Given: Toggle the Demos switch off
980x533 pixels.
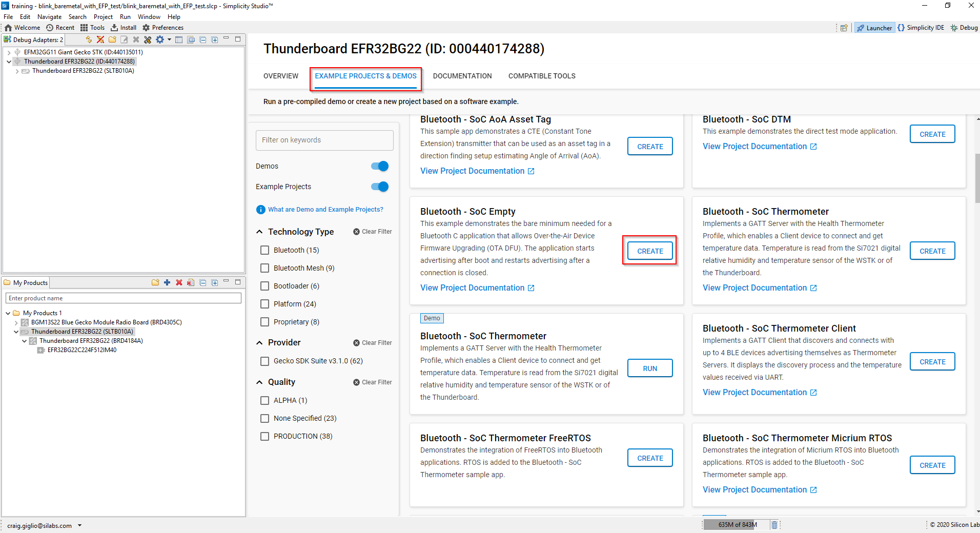Looking at the screenshot, I should click(x=380, y=166).
